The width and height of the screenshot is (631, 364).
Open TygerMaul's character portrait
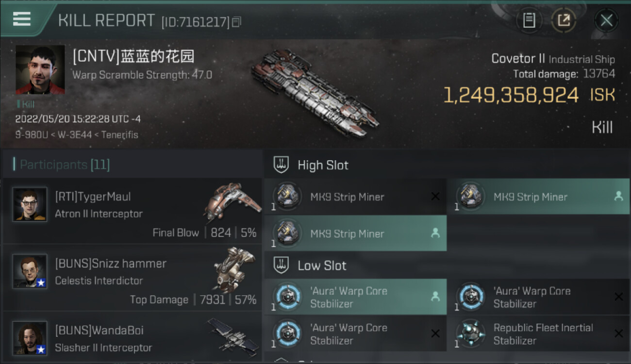click(30, 204)
